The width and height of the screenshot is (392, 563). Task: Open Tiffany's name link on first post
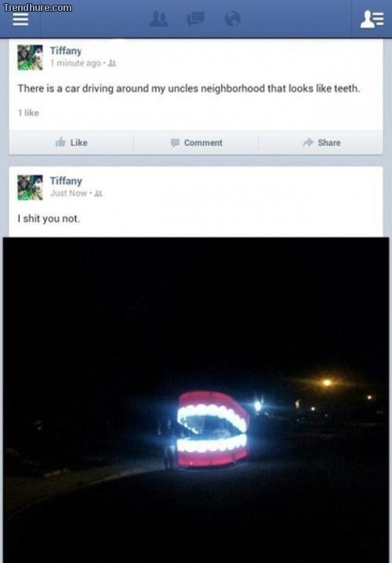pos(66,51)
